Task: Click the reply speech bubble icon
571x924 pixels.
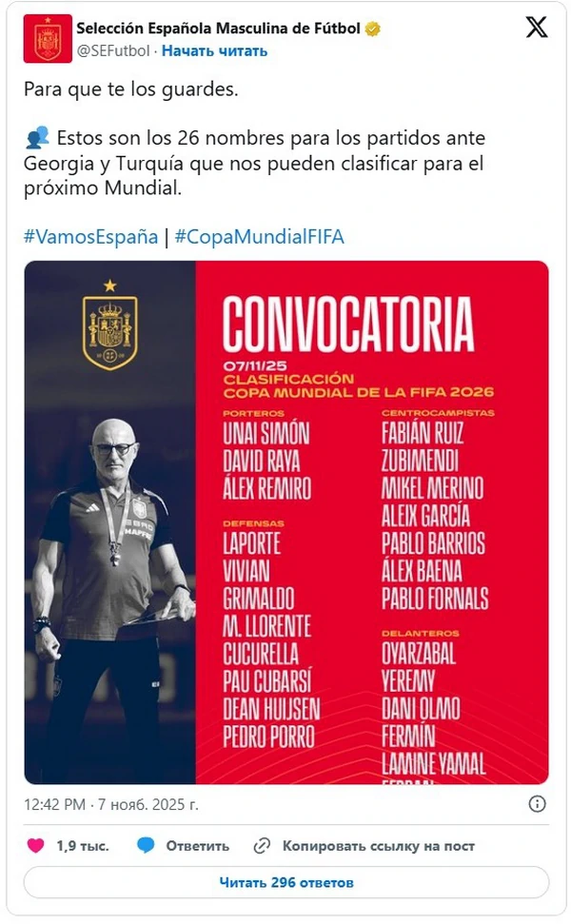Action: (x=146, y=845)
